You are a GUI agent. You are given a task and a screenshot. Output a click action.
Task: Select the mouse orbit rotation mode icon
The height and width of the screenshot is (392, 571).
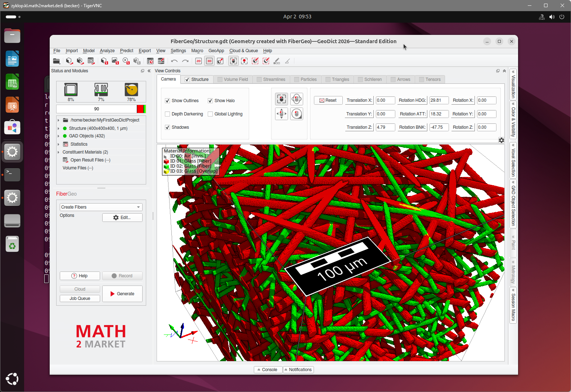point(297,99)
